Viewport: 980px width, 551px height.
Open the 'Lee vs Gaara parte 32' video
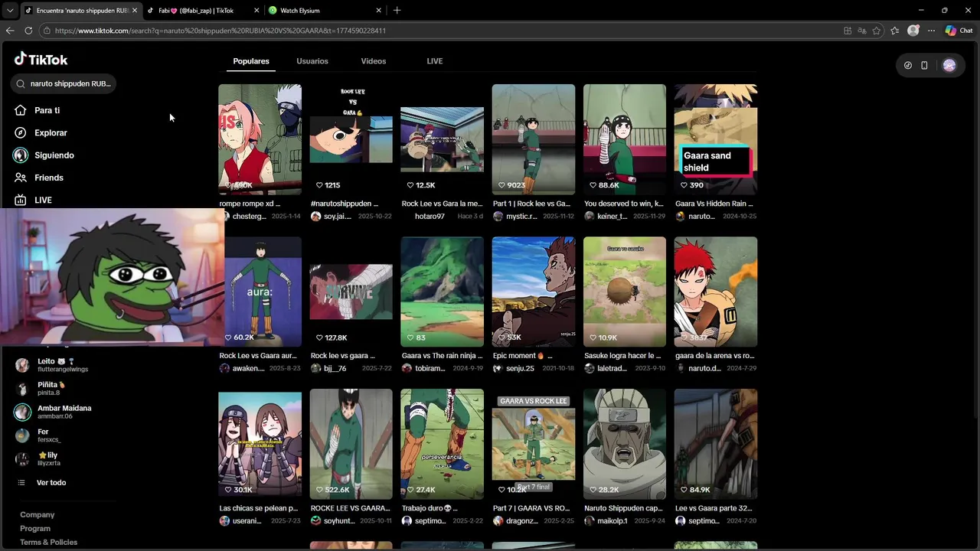[x=716, y=444]
